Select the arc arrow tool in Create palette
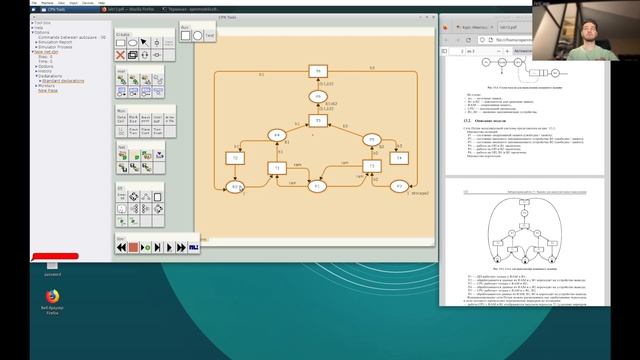This screenshot has height=360, width=640. 144,43
